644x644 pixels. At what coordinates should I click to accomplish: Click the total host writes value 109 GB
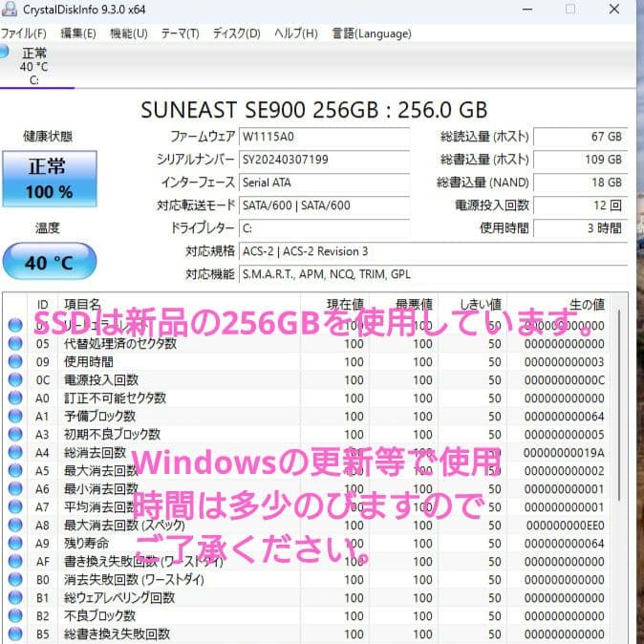point(580,160)
